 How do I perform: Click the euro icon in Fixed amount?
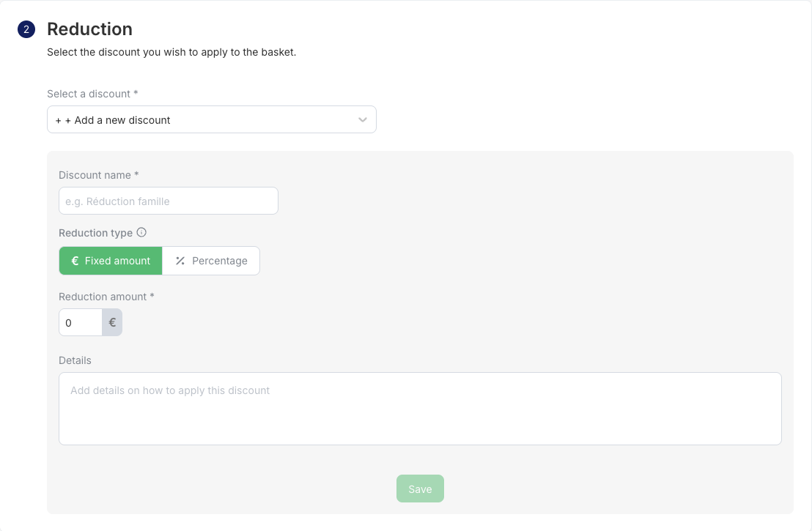click(75, 261)
